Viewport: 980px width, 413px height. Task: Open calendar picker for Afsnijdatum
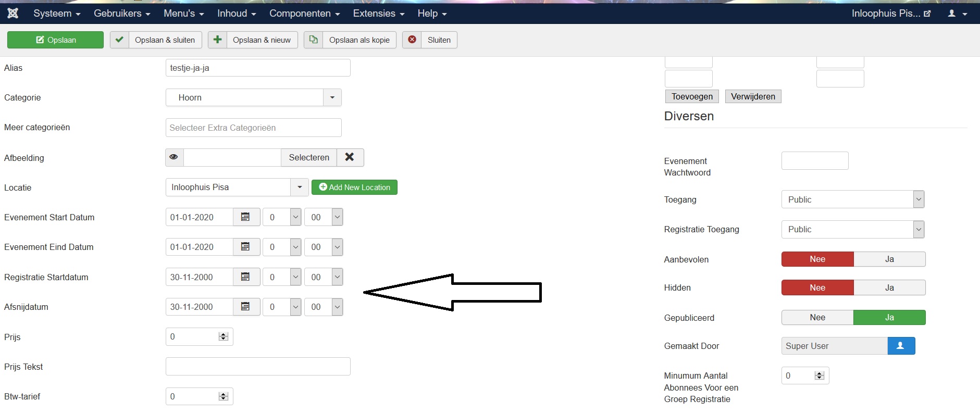(x=246, y=307)
